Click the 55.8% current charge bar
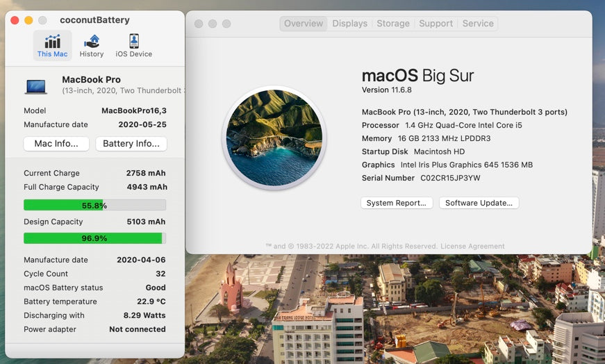Image resolution: width=605 pixels, height=364 pixels. [x=94, y=205]
